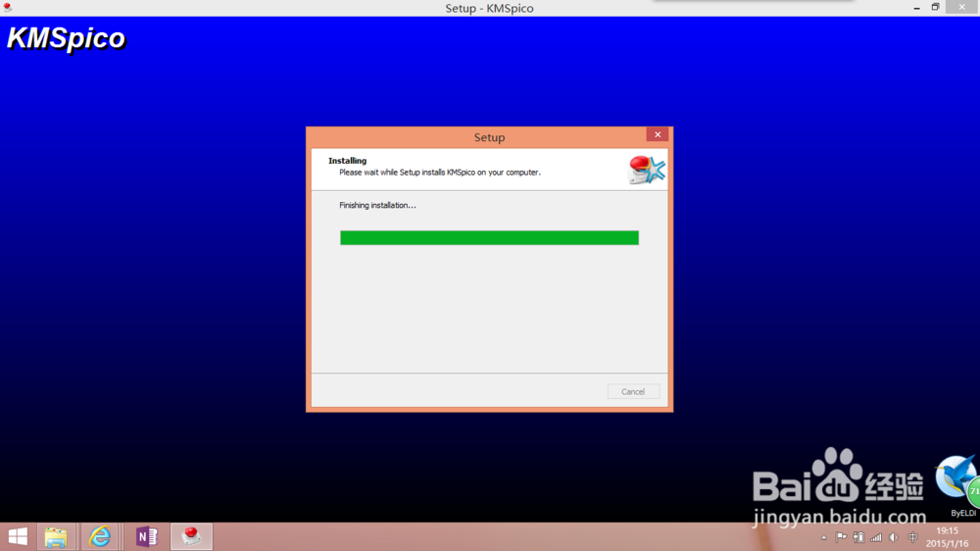Viewport: 980px width, 551px height.
Task: Close the outer Setup - KMSpico window
Action: tap(962, 7)
